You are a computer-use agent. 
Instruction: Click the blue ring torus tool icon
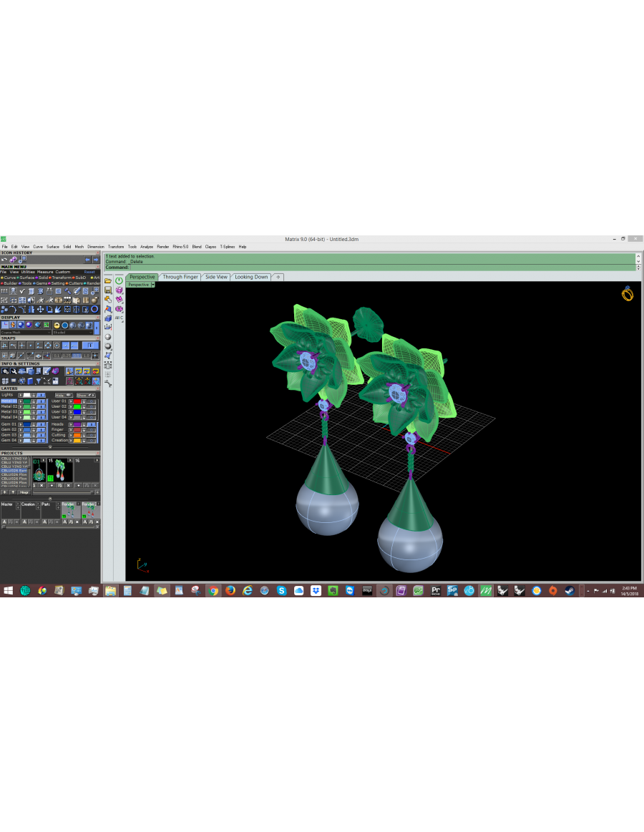pyautogui.click(x=94, y=309)
